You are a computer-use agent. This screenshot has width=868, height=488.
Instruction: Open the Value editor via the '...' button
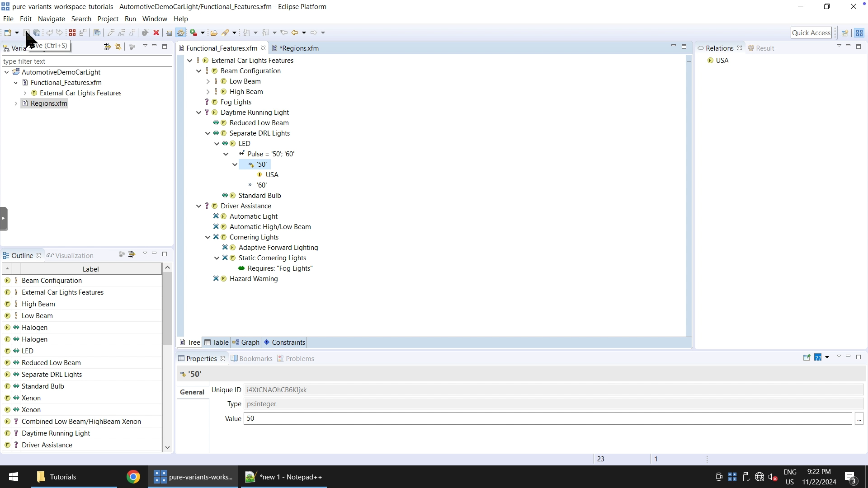pyautogui.click(x=859, y=419)
